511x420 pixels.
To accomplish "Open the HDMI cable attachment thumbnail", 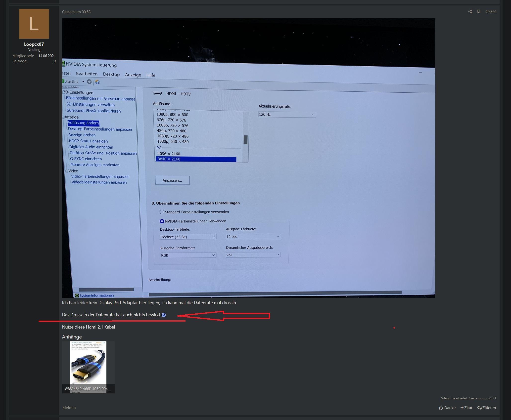I will [x=88, y=367].
